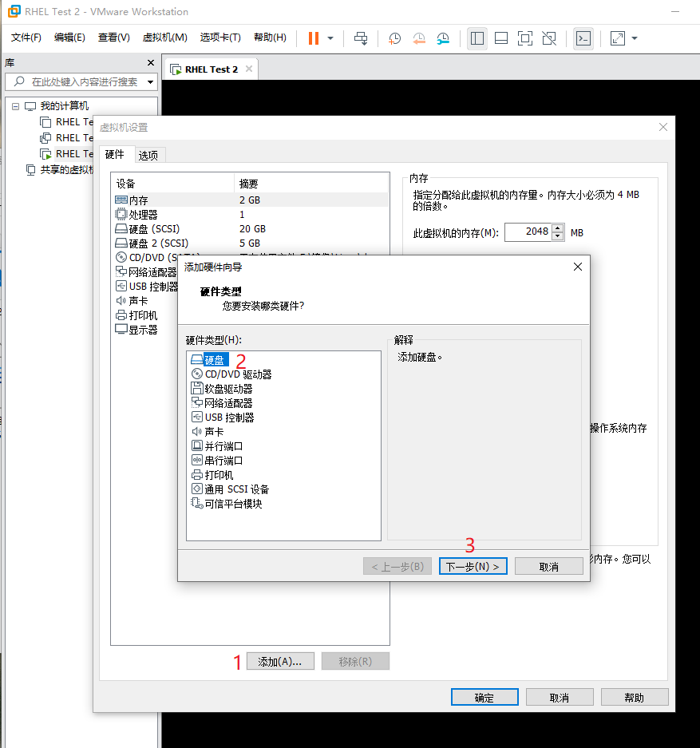Click 取消 in the Add Hardware wizard

549,566
